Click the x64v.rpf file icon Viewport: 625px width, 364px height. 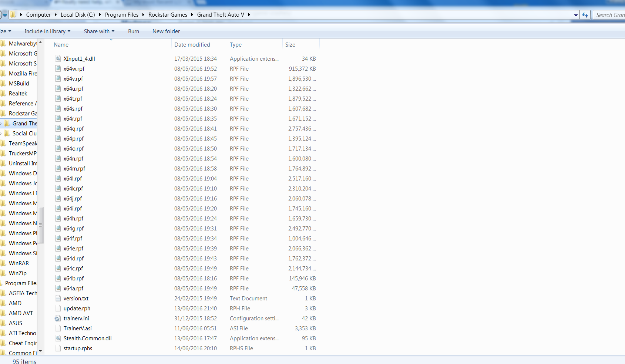coord(58,78)
